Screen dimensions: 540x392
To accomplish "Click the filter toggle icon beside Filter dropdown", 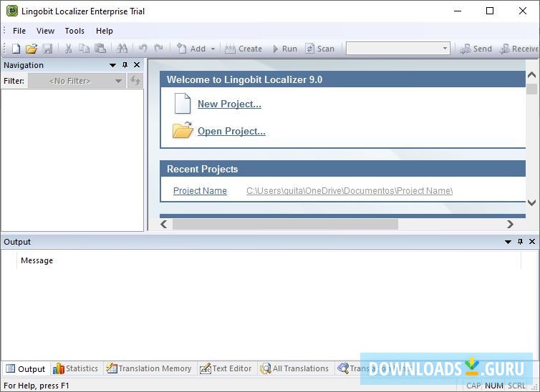I will click(x=135, y=81).
